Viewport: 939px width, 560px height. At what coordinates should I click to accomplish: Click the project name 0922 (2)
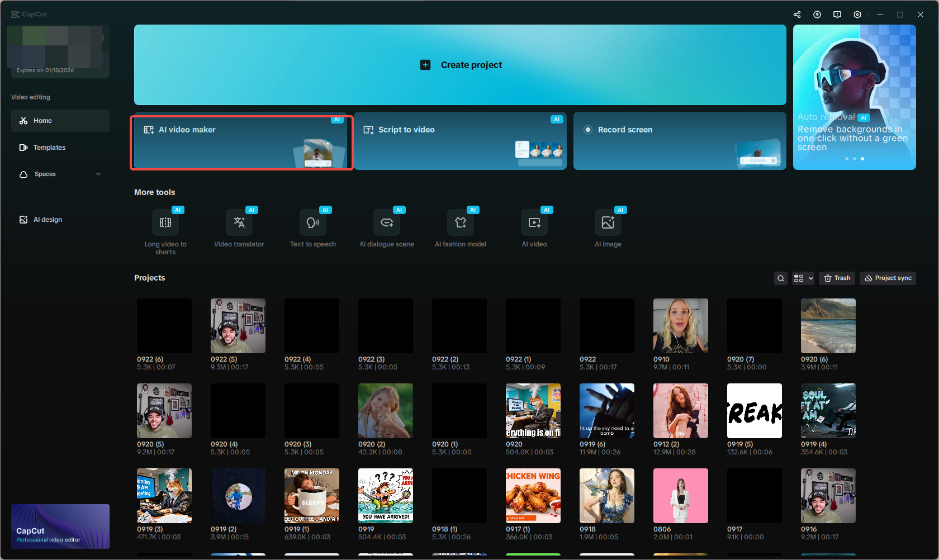(x=445, y=359)
